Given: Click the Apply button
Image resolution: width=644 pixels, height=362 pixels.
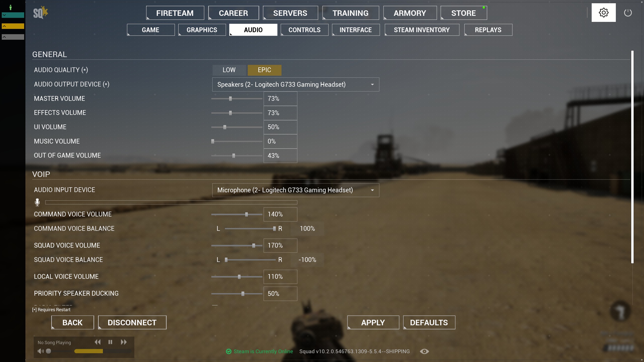Looking at the screenshot, I should (373, 323).
